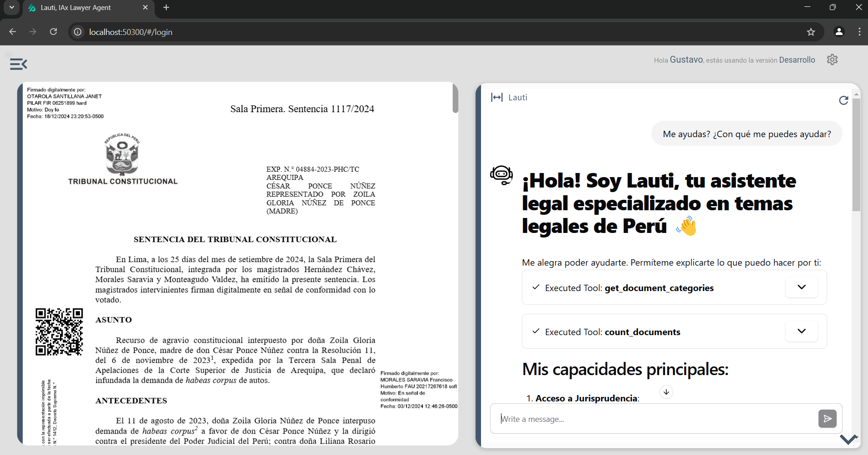Open the browser profile icon

click(x=839, y=32)
